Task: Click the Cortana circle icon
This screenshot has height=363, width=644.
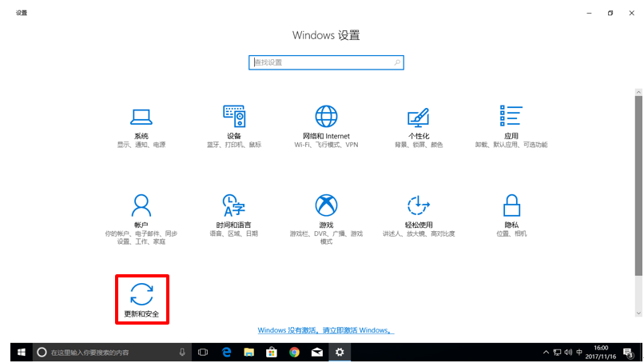Action: pyautogui.click(x=42, y=353)
